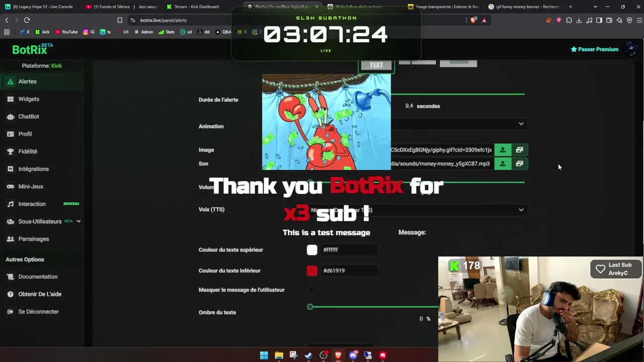
Task: Click the Profil card icon
Action: [10, 134]
